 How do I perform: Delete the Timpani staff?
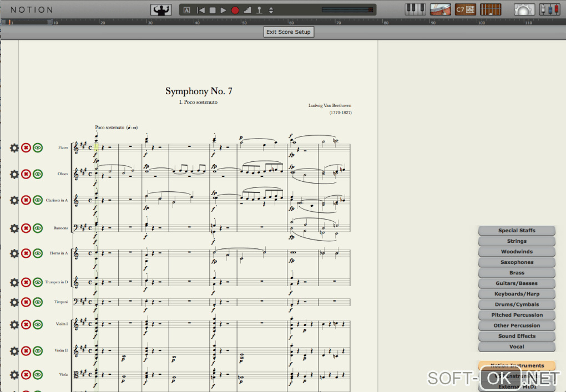point(26,302)
